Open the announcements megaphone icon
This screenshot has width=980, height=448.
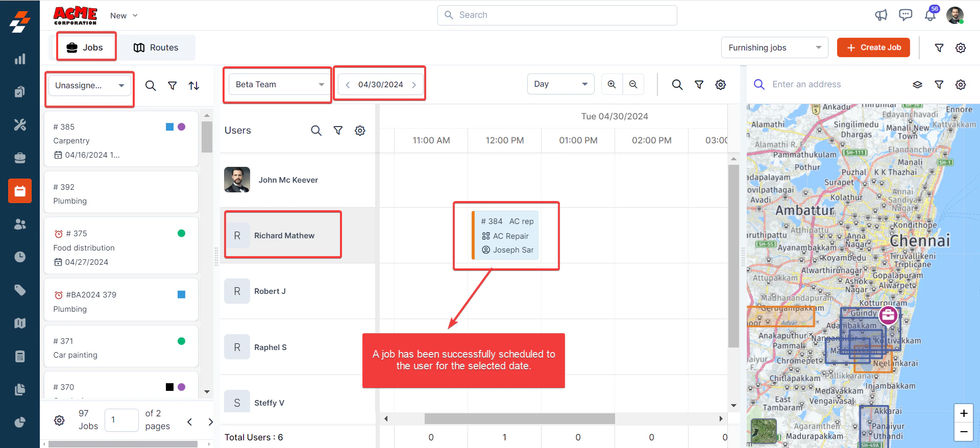point(881,15)
